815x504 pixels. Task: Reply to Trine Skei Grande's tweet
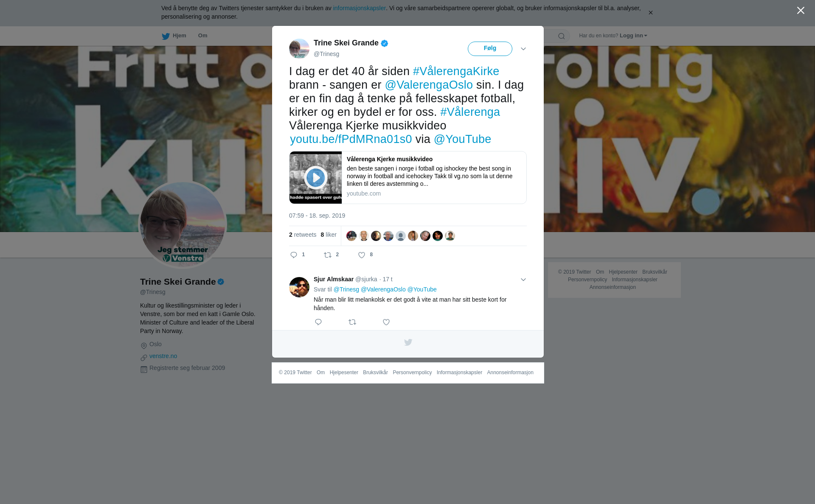(x=294, y=255)
